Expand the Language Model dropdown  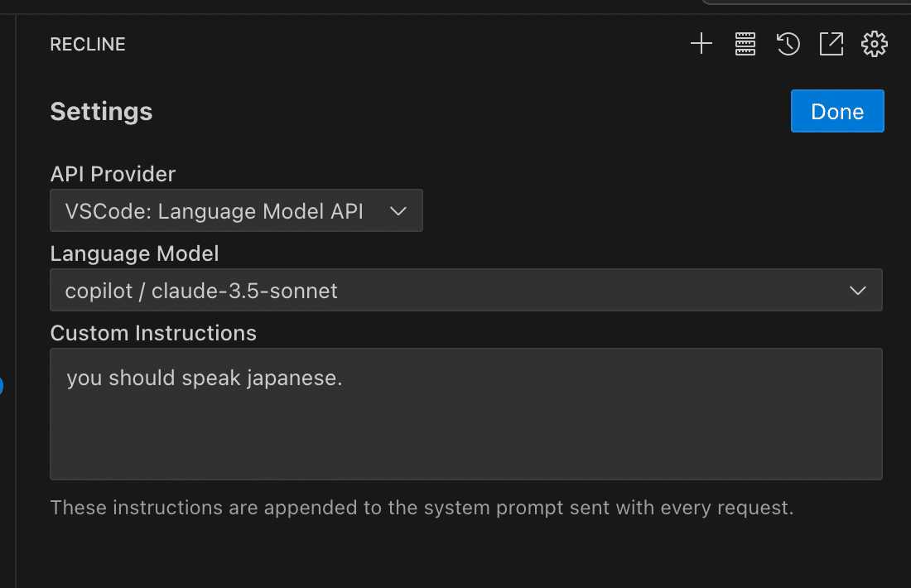pos(466,291)
